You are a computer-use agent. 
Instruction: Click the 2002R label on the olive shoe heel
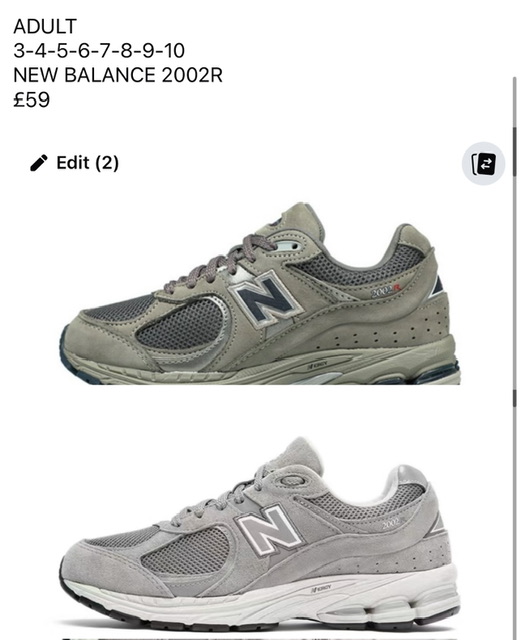point(386,291)
